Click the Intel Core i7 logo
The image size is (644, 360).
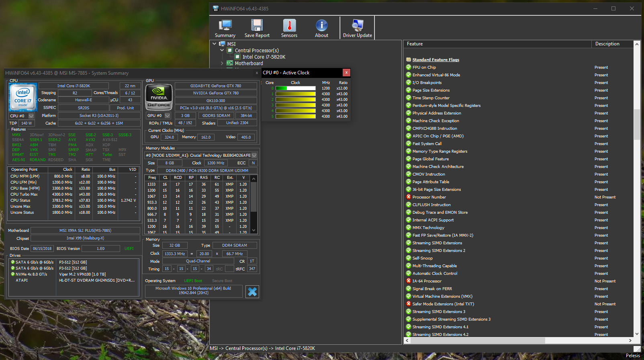click(x=23, y=97)
